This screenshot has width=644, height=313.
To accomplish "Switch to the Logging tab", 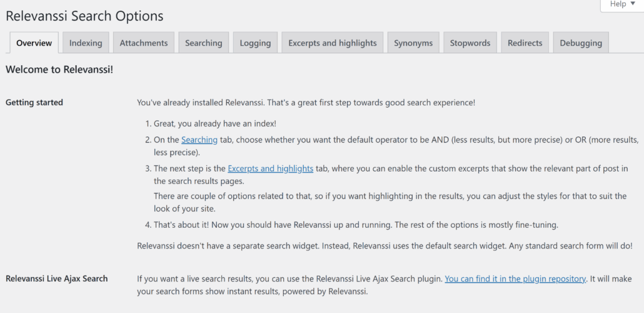I will 256,43.
